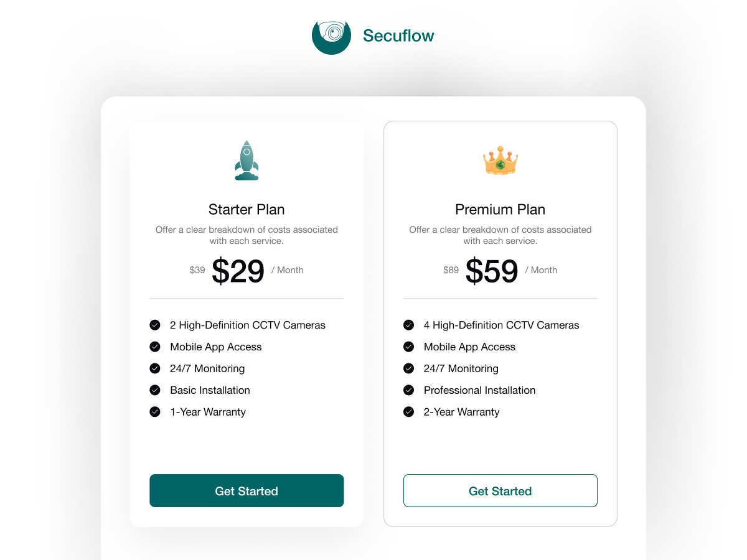The height and width of the screenshot is (560, 747).
Task: Click the $29 Starter price
Action: 238,271
